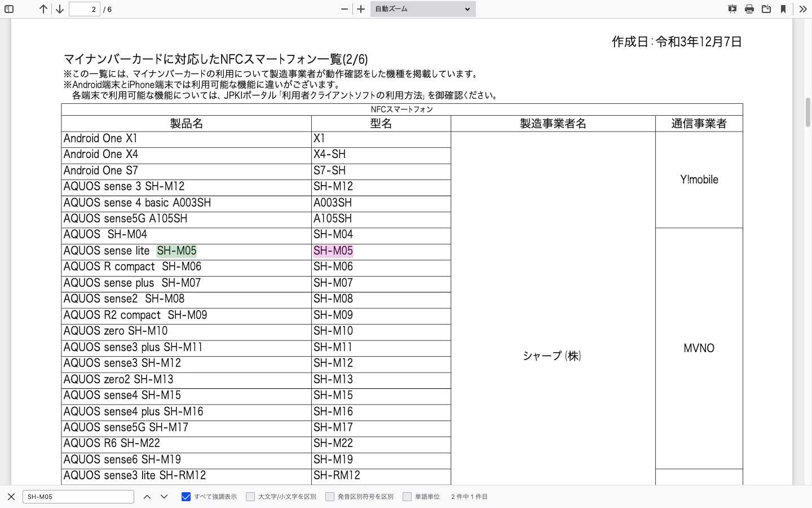Jump to previous search match

pos(147,497)
